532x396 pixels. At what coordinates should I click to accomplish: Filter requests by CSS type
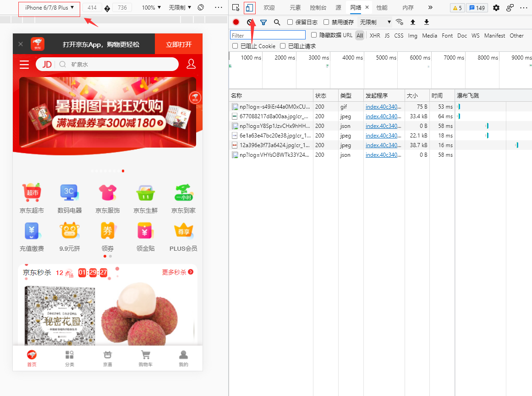[399, 35]
